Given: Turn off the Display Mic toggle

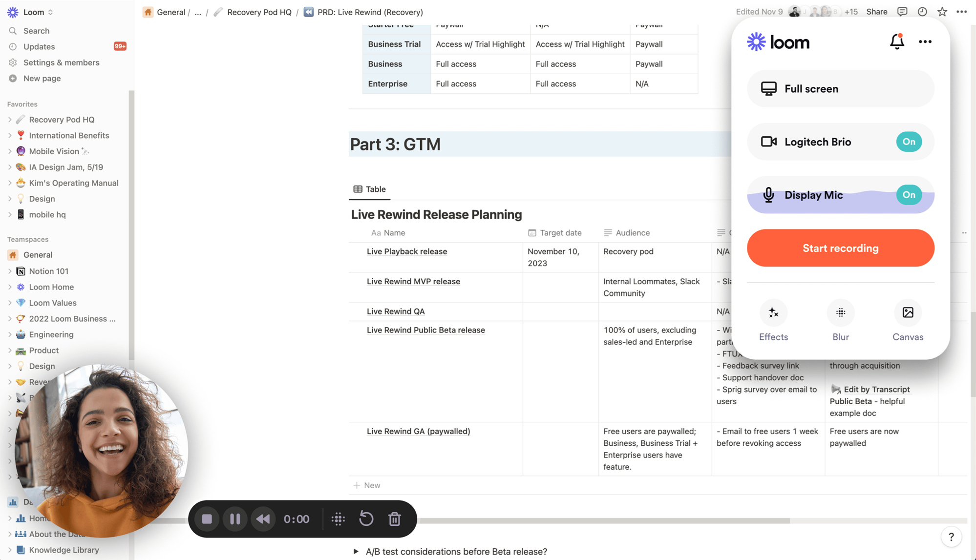Looking at the screenshot, I should (x=909, y=195).
